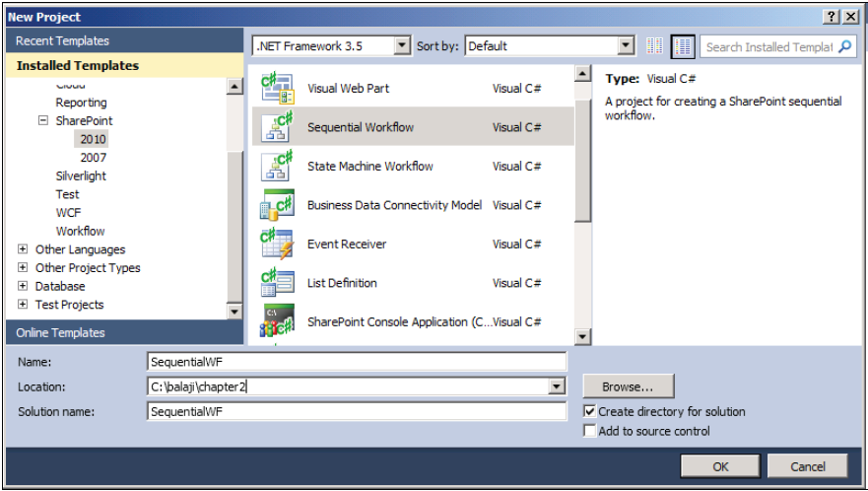Select the Workflow template category

pyautogui.click(x=80, y=231)
